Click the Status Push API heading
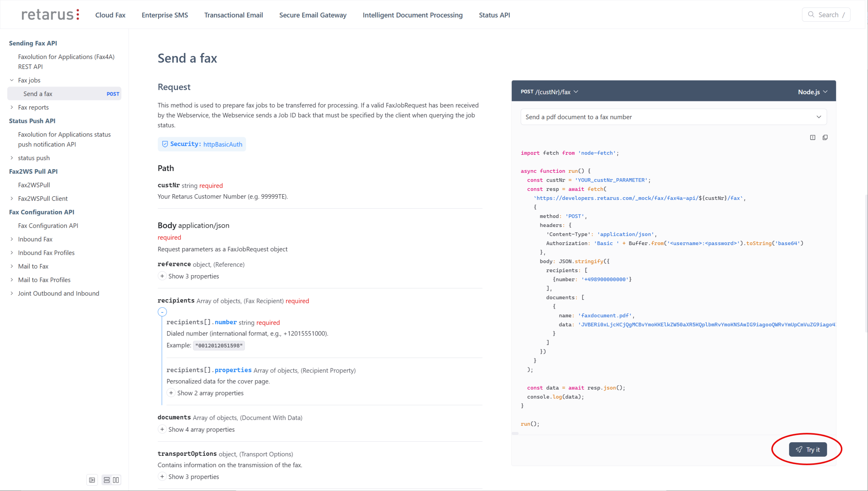Viewport: 868px width, 491px height. (x=32, y=121)
